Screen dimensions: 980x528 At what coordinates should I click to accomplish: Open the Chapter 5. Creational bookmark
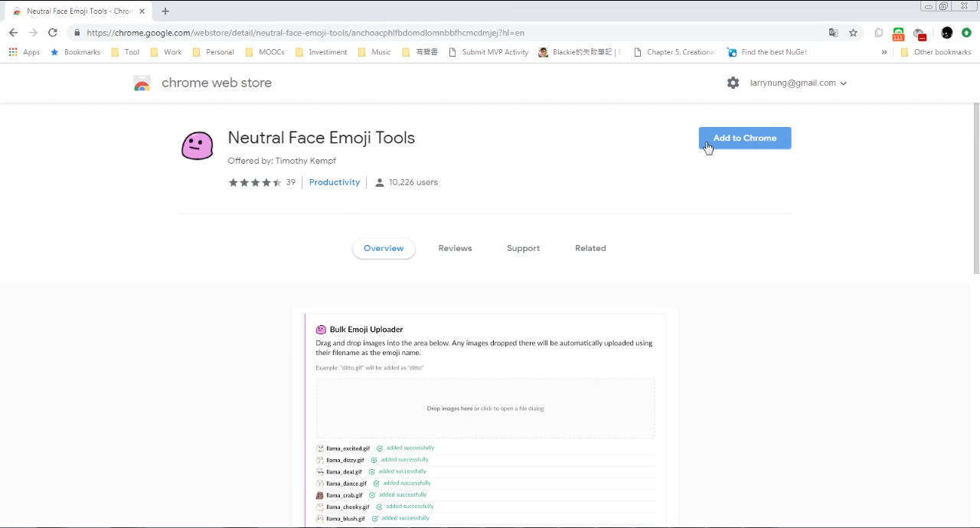pos(675,52)
